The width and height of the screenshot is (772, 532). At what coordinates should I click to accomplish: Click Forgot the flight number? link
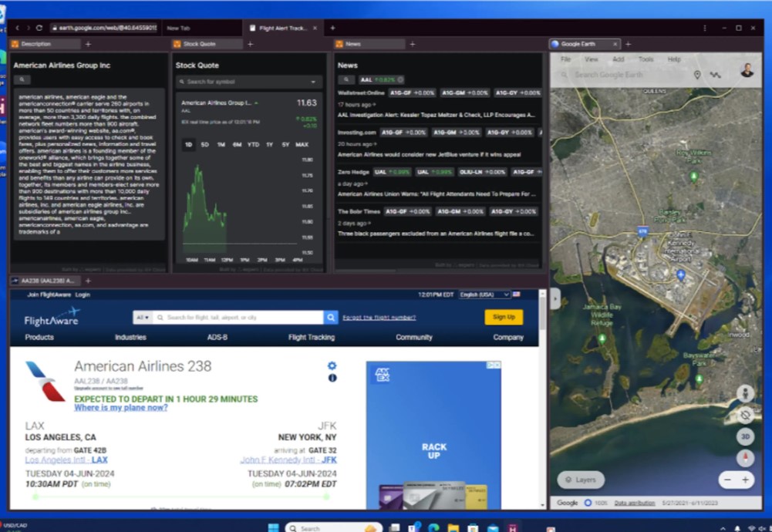pyautogui.click(x=379, y=318)
